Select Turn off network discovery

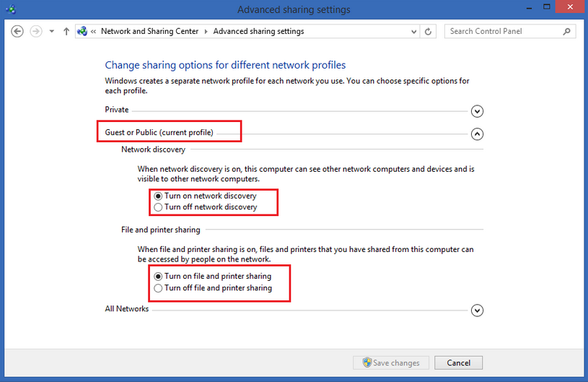pyautogui.click(x=206, y=207)
